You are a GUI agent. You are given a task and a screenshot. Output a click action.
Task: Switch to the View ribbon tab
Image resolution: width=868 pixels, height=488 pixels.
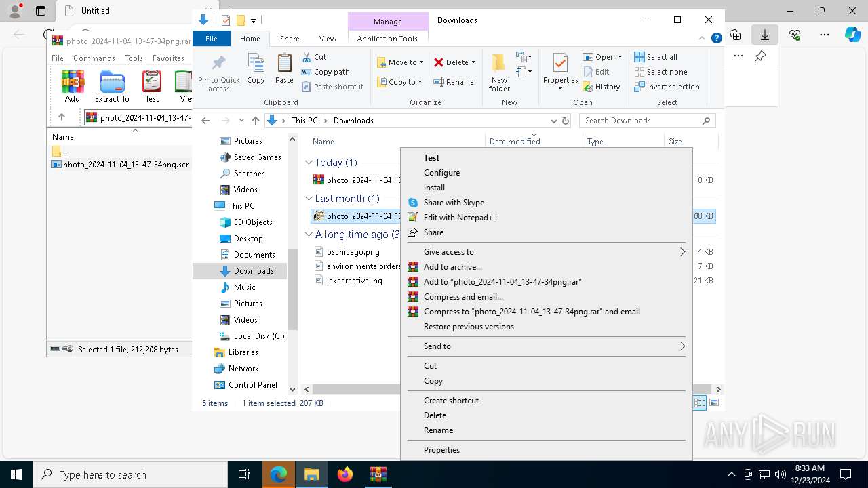coord(328,39)
